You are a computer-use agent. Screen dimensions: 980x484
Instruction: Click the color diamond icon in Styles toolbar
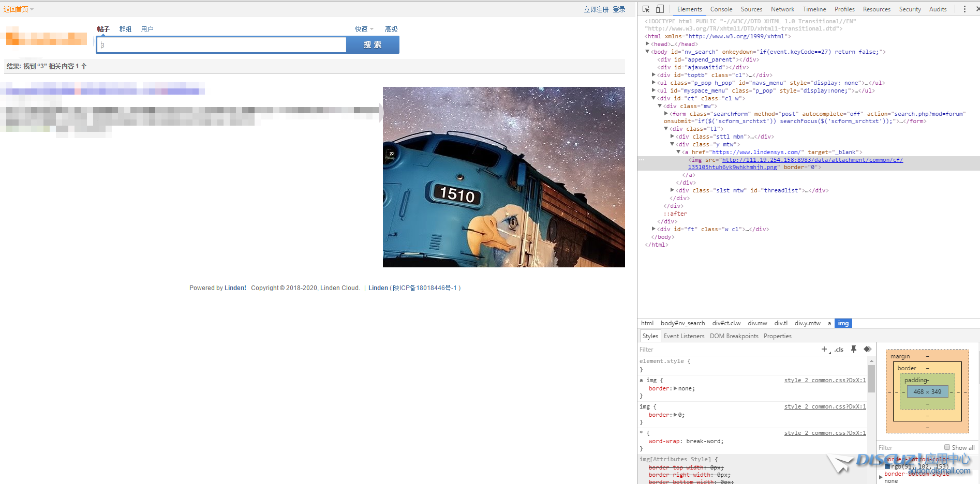pos(868,349)
